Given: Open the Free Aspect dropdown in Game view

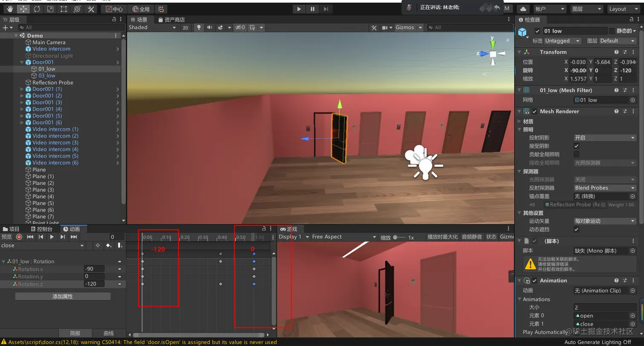Looking at the screenshot, I should [344, 237].
